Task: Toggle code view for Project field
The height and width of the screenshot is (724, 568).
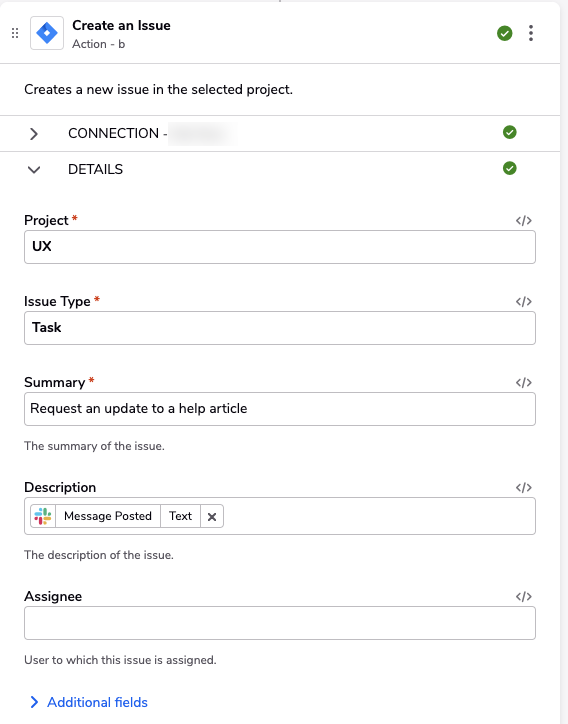Action: click(x=524, y=221)
